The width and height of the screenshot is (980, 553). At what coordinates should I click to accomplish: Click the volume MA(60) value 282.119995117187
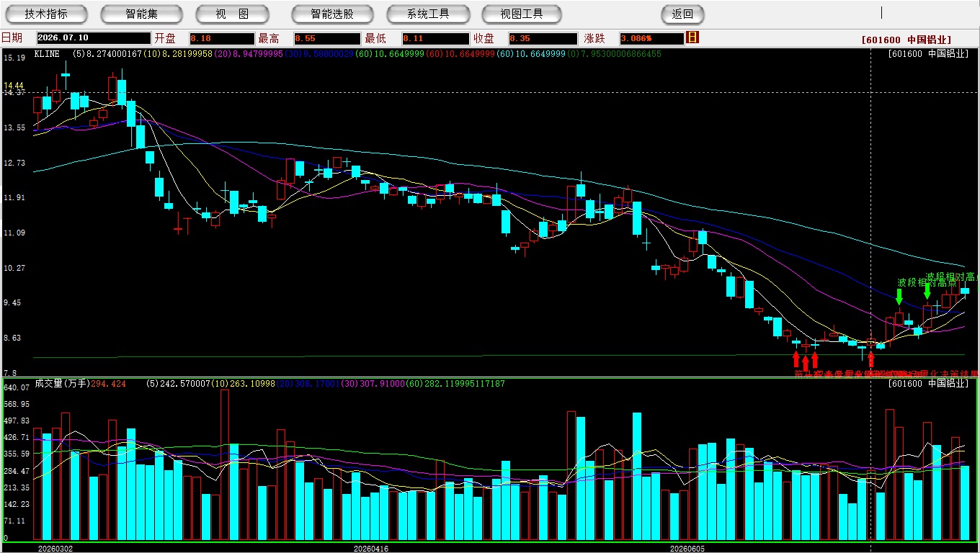[x=465, y=384]
